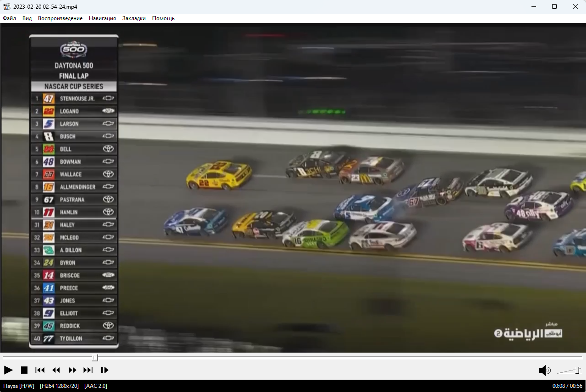
Task: Jump to the previous file
Action: click(x=40, y=370)
